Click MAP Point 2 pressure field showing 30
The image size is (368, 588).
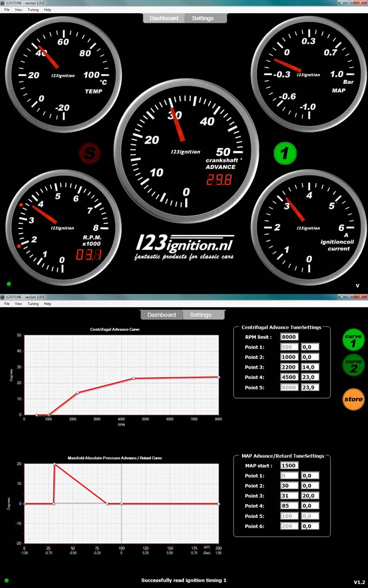click(x=290, y=486)
